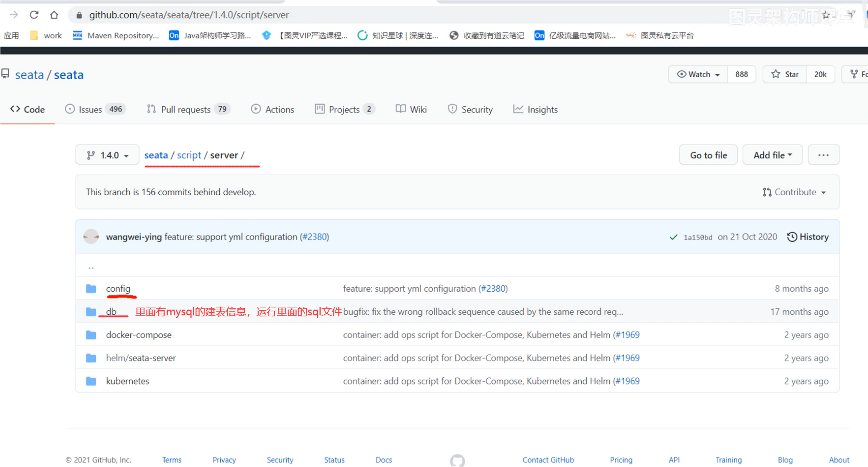Click the Fork icon button
Viewport: 868px width, 467px height.
(x=854, y=74)
